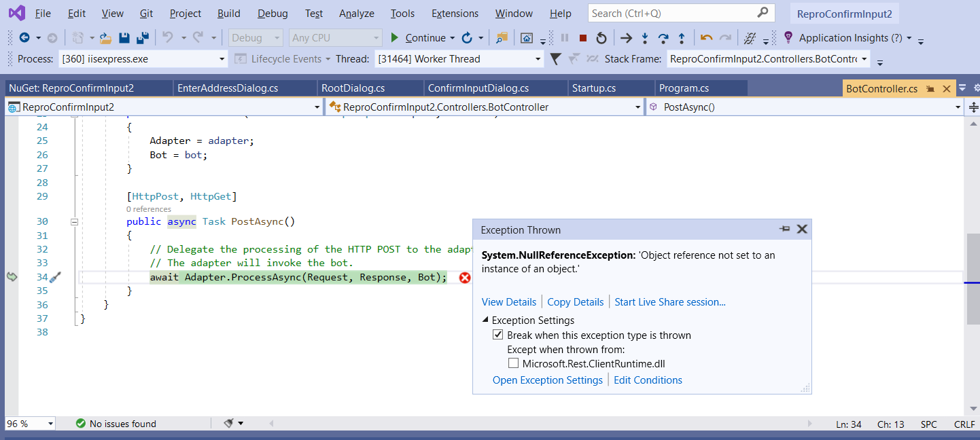Click the Visual Studio logo icon
Image resolution: width=980 pixels, height=440 pixels.
(16, 13)
